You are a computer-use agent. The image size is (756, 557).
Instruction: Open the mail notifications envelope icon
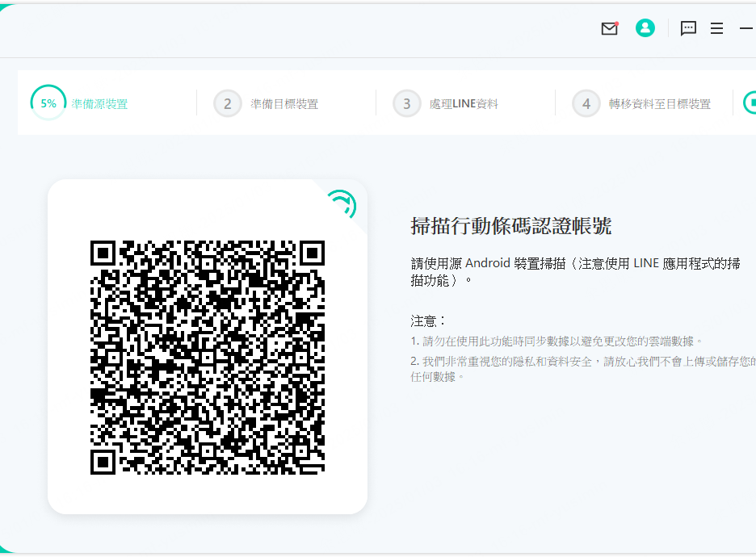click(x=609, y=28)
